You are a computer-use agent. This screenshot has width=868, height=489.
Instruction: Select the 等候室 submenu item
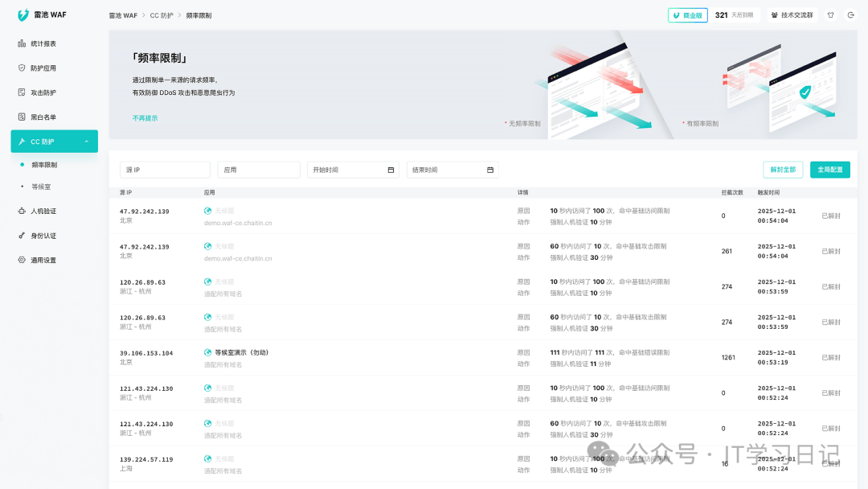point(41,187)
